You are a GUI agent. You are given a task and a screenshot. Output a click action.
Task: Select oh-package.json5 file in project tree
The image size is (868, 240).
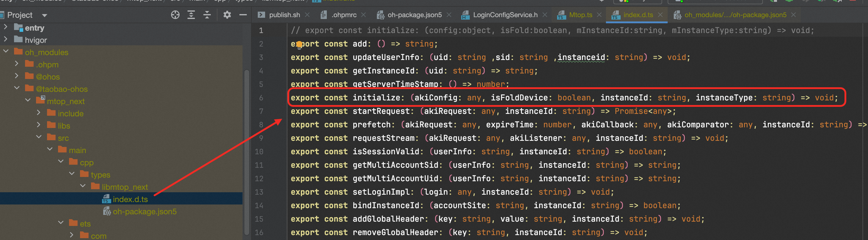click(x=144, y=212)
